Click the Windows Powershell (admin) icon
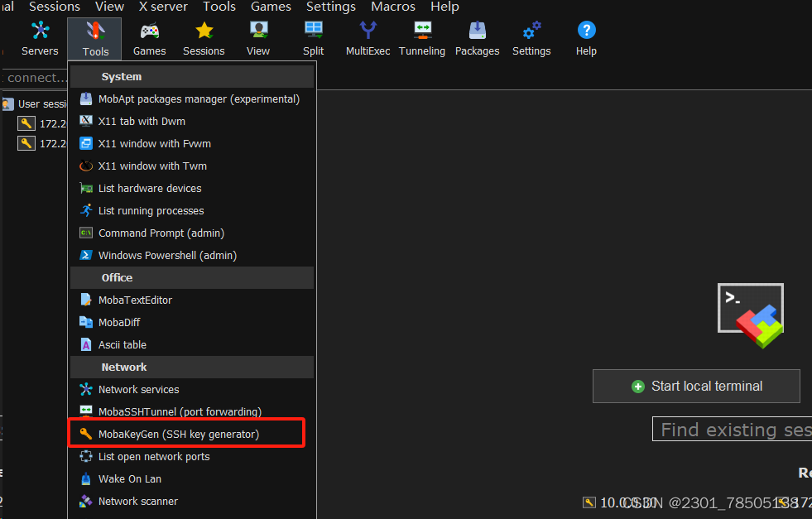This screenshot has width=812, height=519. coord(86,255)
